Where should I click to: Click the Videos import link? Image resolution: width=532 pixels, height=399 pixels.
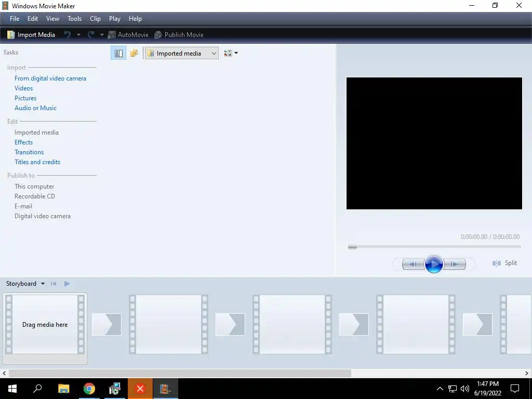(x=24, y=88)
